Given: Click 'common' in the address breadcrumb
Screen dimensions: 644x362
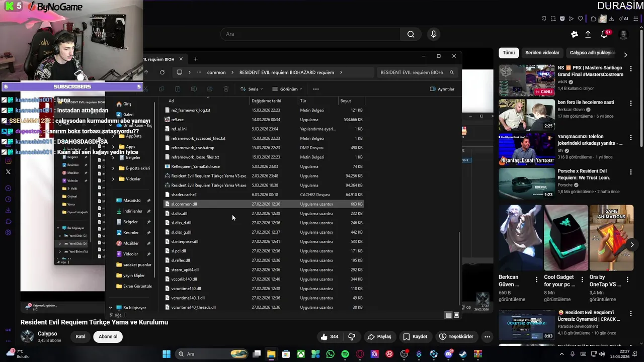Looking at the screenshot, I should pos(216,72).
